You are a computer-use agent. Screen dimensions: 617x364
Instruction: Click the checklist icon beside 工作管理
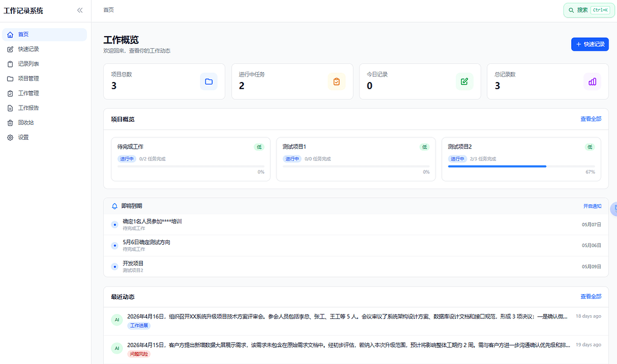(x=10, y=93)
